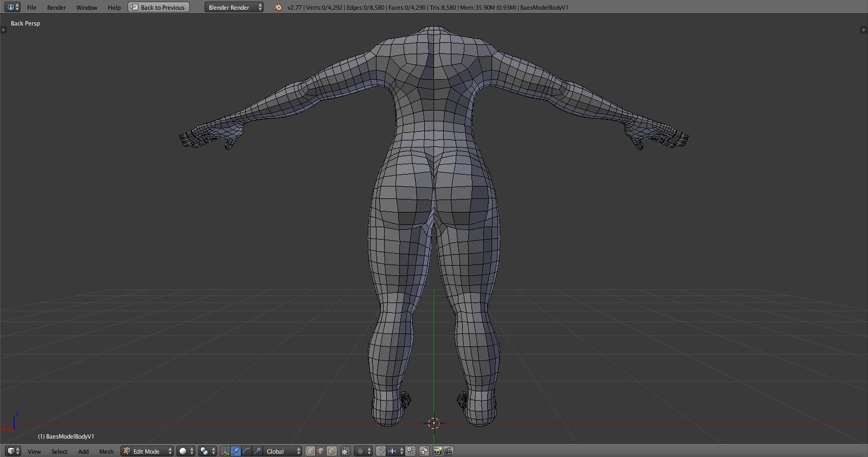
Task: Open the viewport shading mode dropdown
Action: coord(186,451)
